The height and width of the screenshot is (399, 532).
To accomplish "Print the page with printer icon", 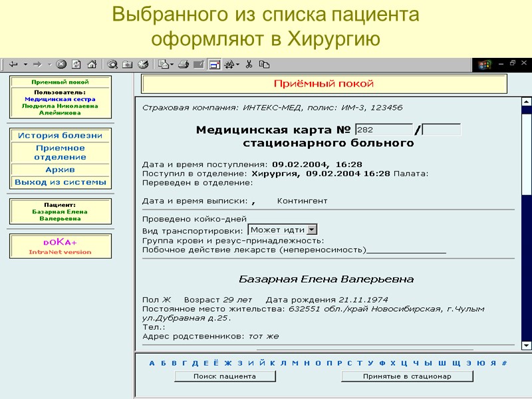I will pyautogui.click(x=184, y=64).
